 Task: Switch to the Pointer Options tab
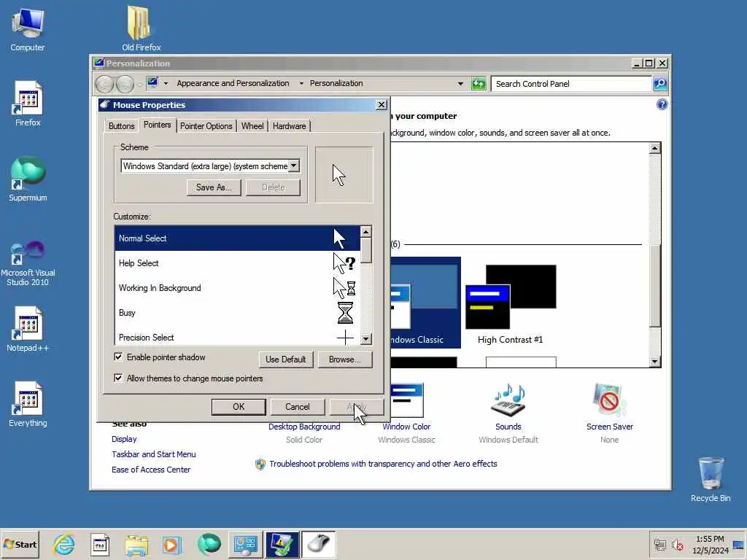[206, 126]
